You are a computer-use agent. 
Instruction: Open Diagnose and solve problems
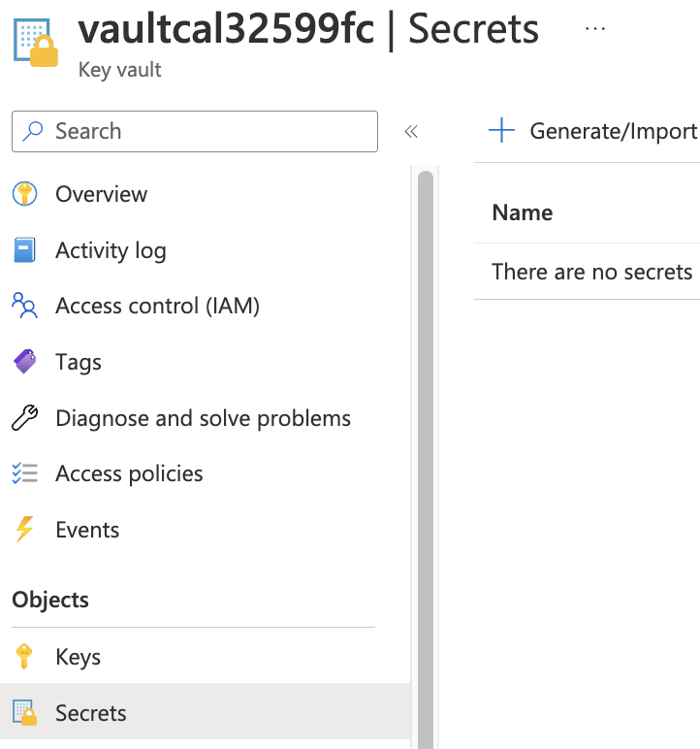click(x=206, y=418)
